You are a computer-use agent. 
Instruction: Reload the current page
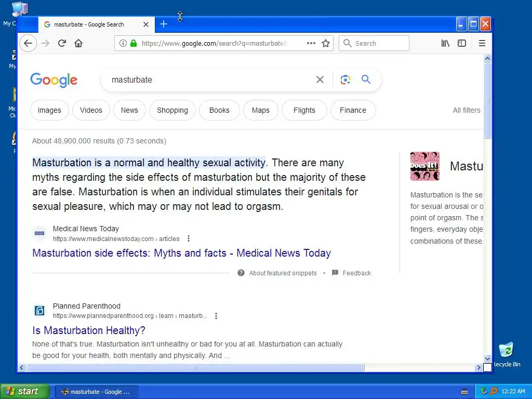62,43
